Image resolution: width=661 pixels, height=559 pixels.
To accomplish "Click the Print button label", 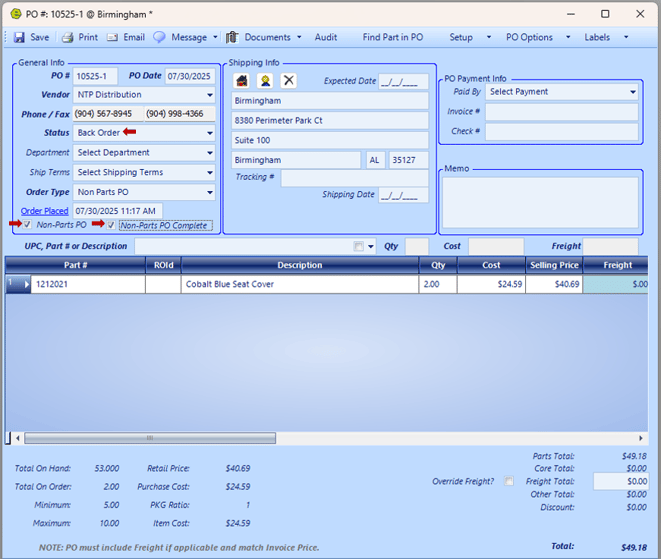I will point(88,37).
